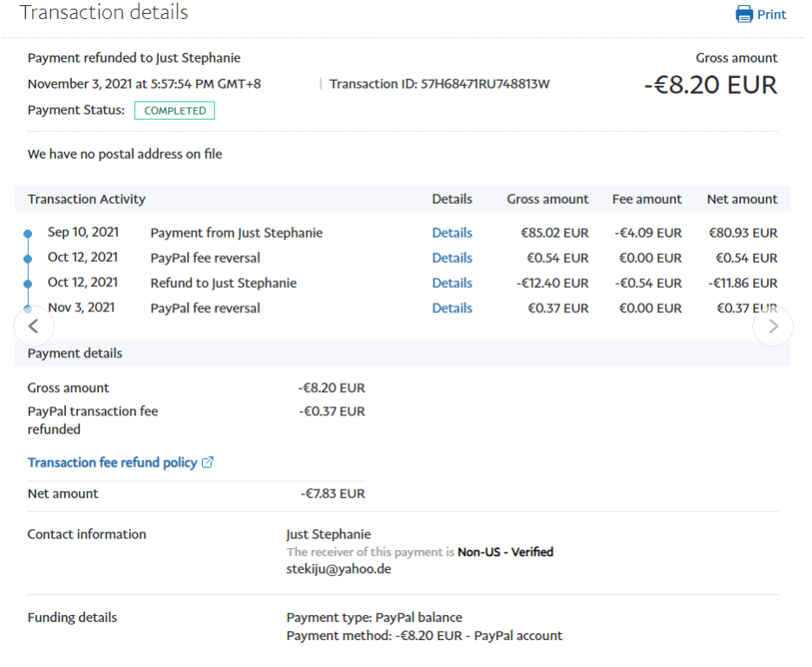812x667 pixels.
Task: Click the COMPLETED payment status badge
Action: tap(174, 111)
